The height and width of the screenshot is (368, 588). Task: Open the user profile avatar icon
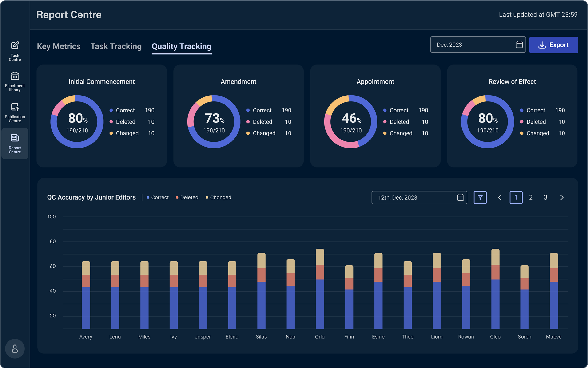click(x=15, y=348)
